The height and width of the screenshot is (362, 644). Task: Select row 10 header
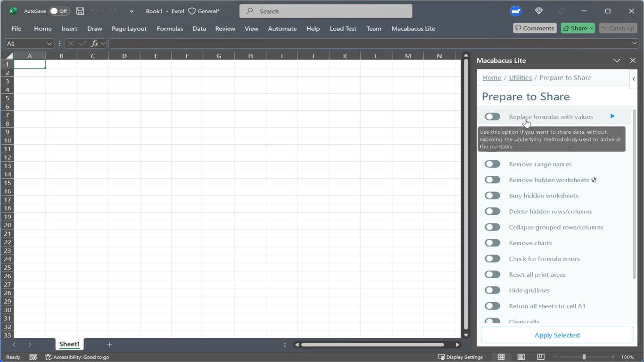click(7, 140)
